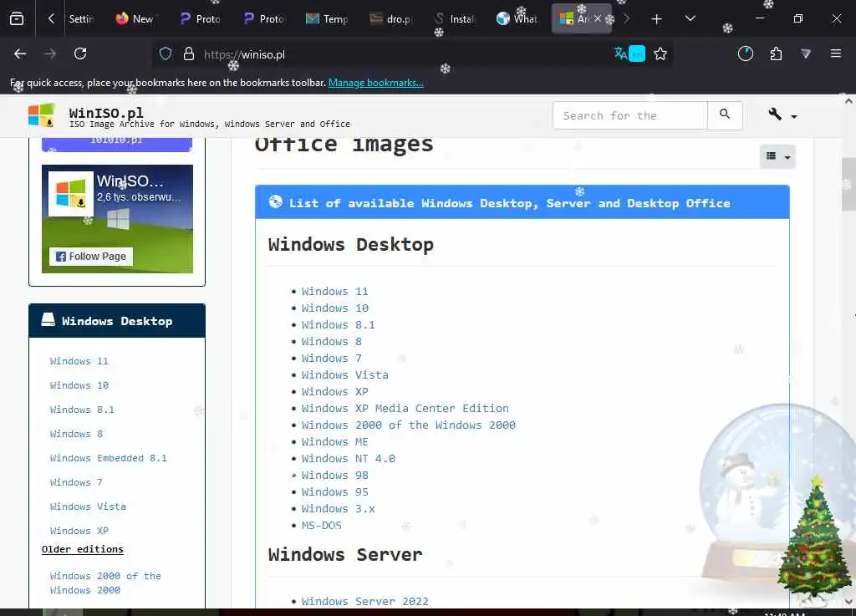
Task: Click the downward triangle toolbar icon
Action: coord(806,54)
